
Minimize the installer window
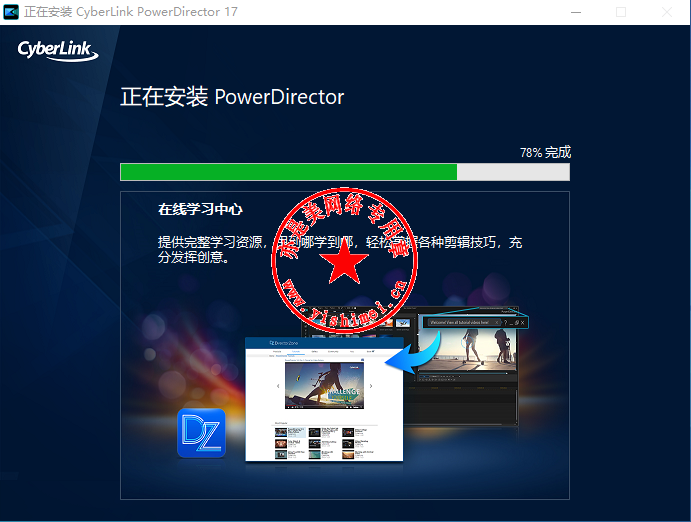point(576,12)
